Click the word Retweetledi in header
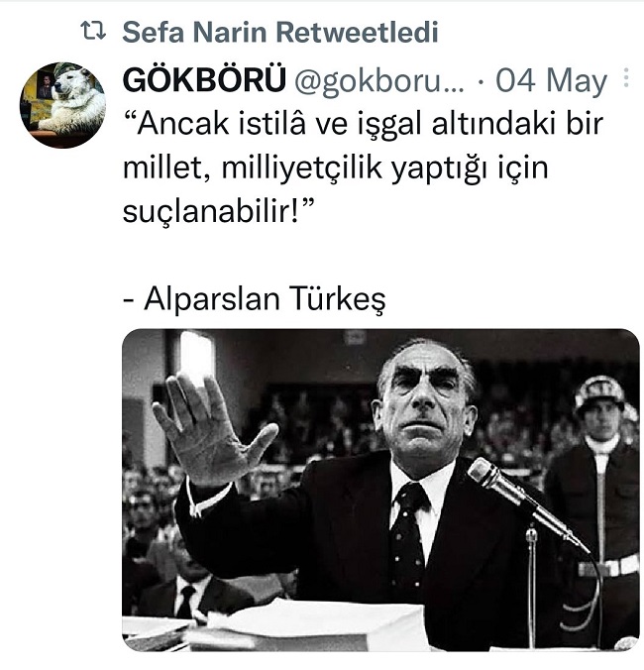 (x=357, y=32)
